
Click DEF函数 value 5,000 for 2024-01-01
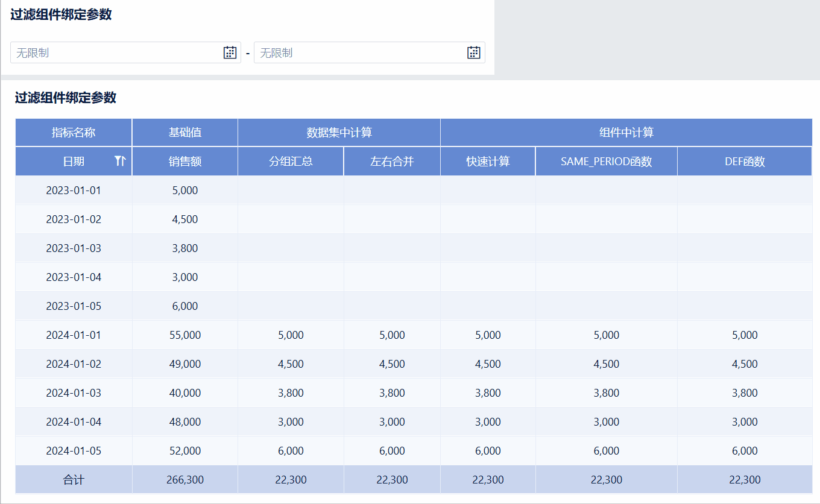745,335
